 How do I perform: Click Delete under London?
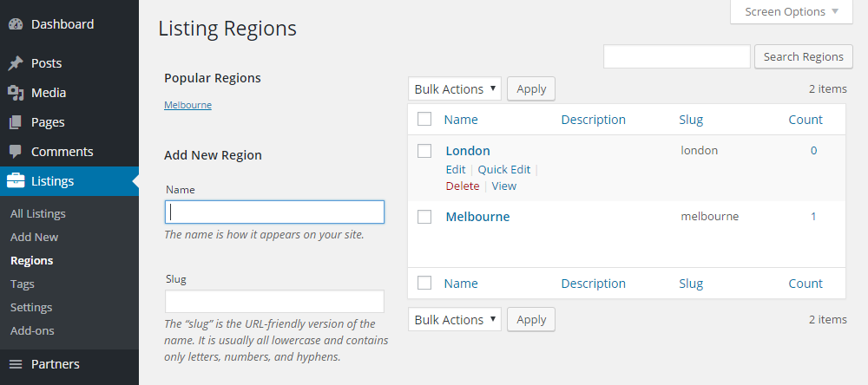coord(463,186)
